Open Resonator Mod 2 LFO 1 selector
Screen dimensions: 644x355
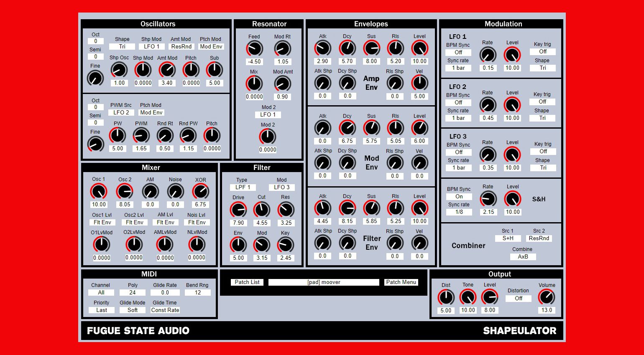[x=268, y=114]
